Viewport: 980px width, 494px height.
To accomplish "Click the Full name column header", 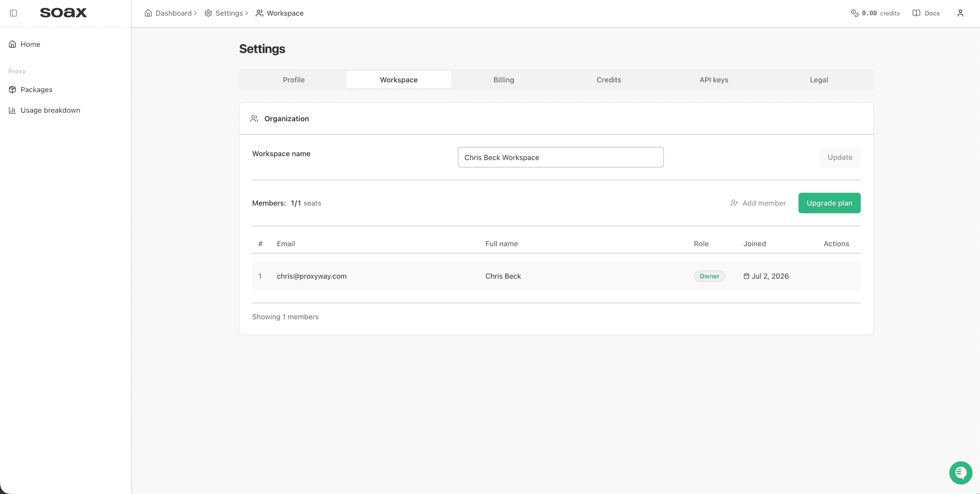I will pos(501,243).
